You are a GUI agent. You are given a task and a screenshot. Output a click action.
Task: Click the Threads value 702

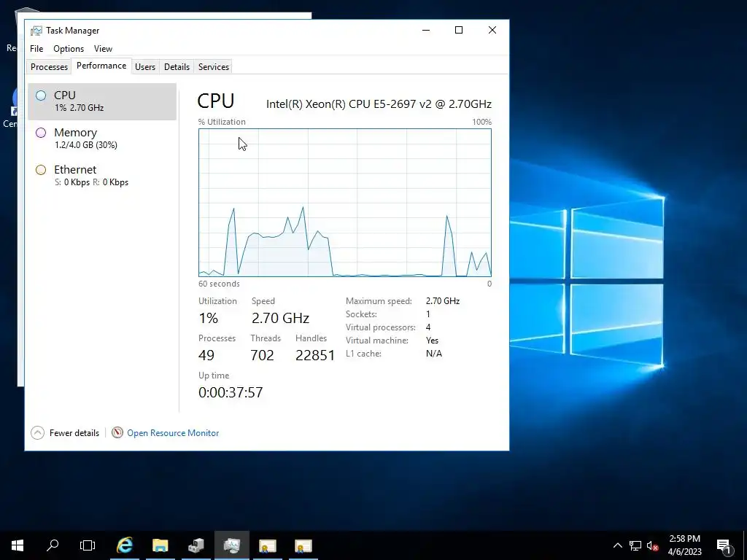point(262,355)
